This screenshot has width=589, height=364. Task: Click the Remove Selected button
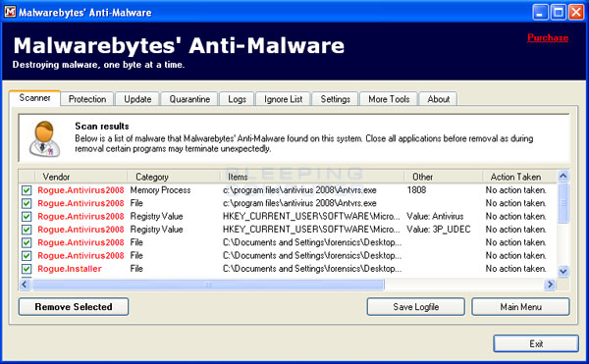[74, 307]
